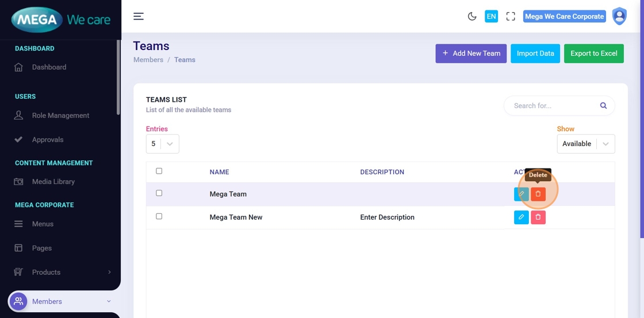Open the Show Available dropdown

[x=585, y=144]
